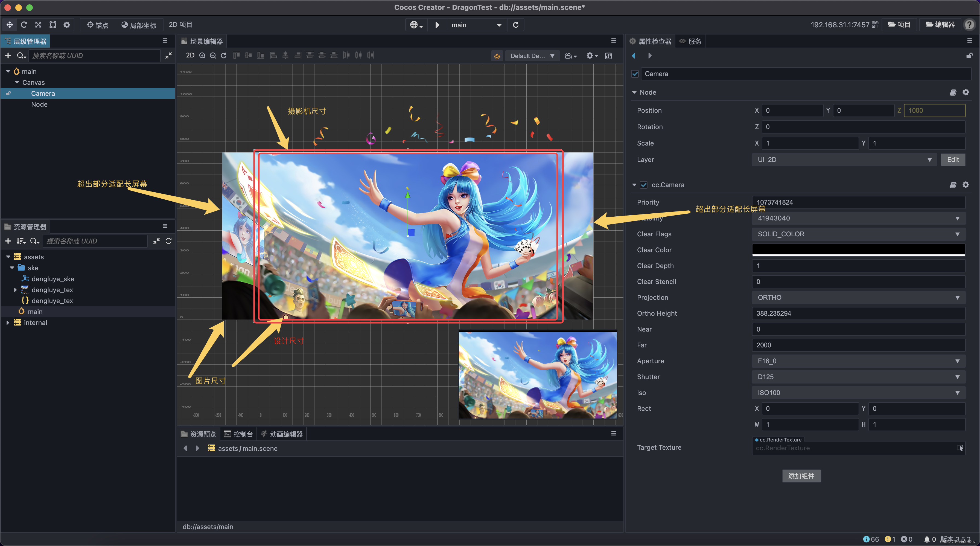The width and height of the screenshot is (980, 546).
Task: Click the camera preview thumbnail
Action: tap(538, 375)
